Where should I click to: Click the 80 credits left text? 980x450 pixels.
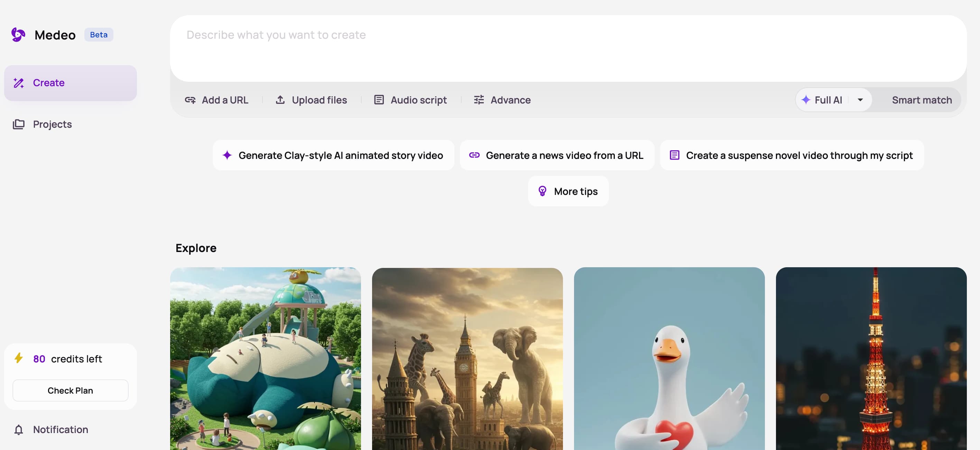tap(67, 359)
